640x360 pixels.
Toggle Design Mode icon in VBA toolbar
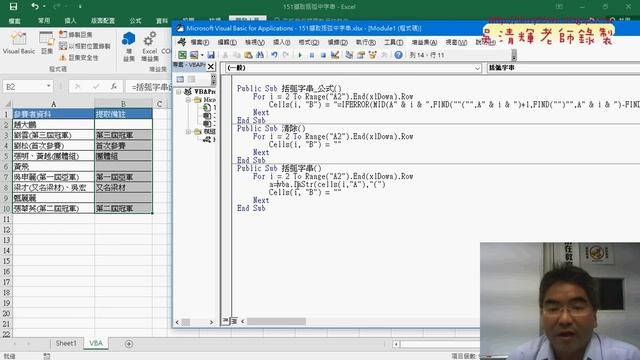(x=335, y=55)
